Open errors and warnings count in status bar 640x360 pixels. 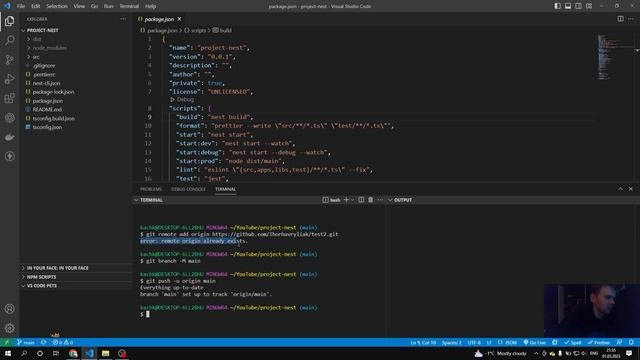click(x=62, y=342)
